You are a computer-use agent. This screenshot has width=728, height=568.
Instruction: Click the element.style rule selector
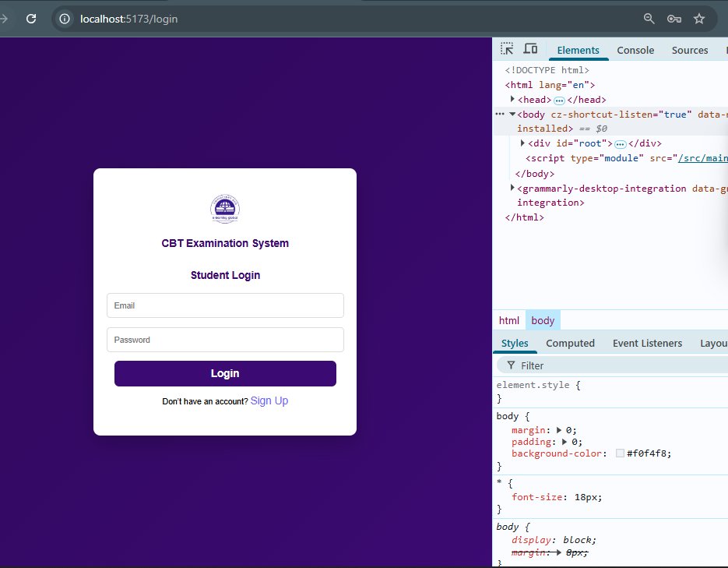(533, 385)
